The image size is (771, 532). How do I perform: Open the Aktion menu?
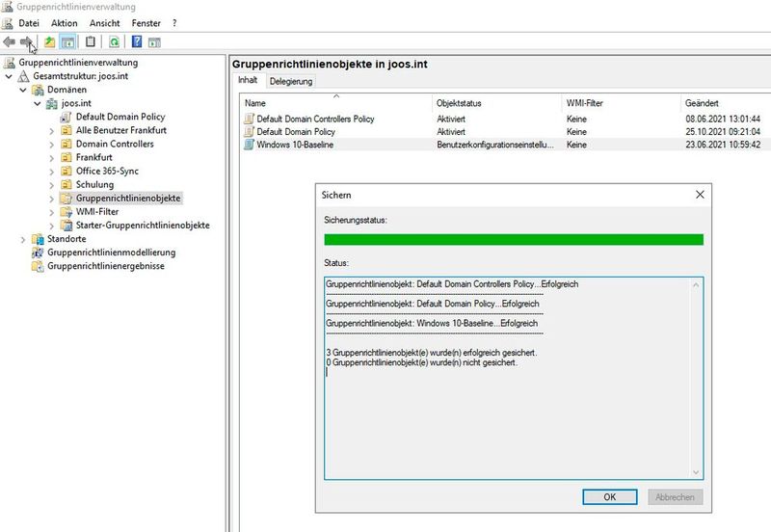65,23
